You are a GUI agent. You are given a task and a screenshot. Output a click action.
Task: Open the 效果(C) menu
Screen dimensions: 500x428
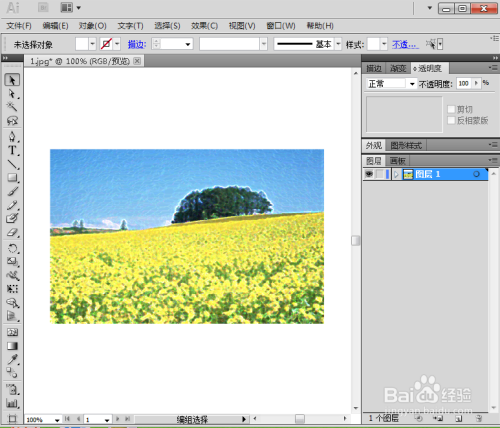click(x=204, y=26)
